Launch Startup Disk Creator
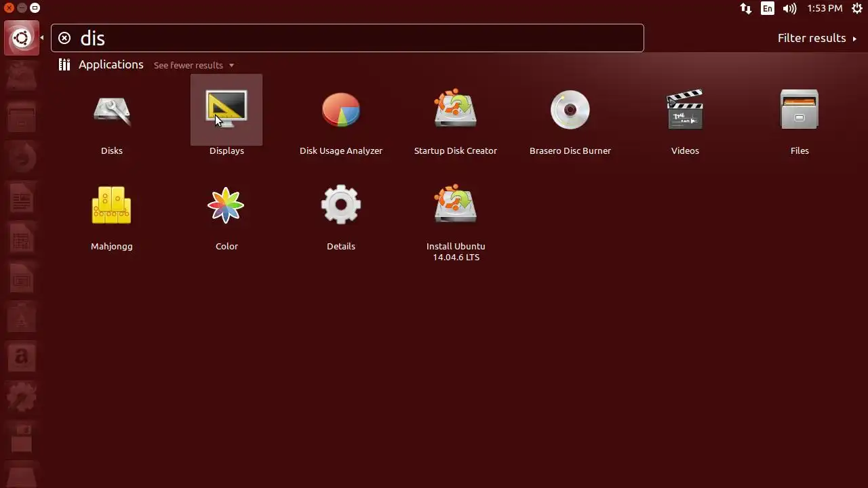This screenshot has width=868, height=488. (456, 110)
